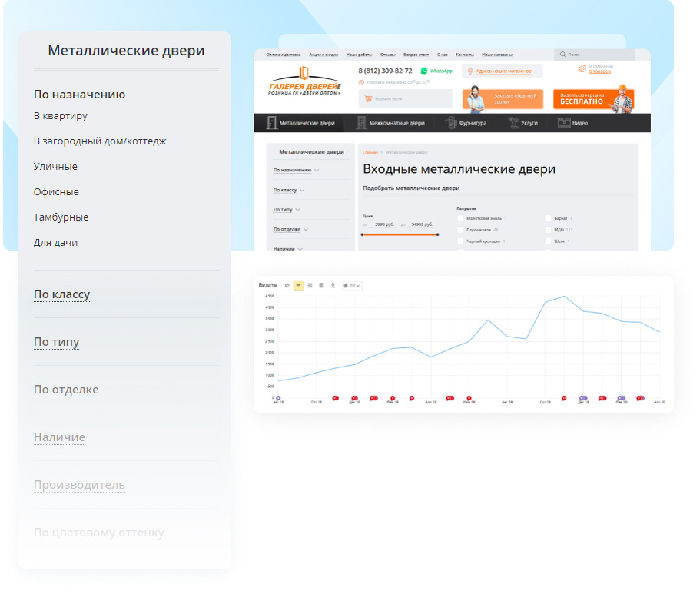This screenshot has height=591, width=700.
Task: Enable the МДФ coating checkbox
Action: pos(548,230)
